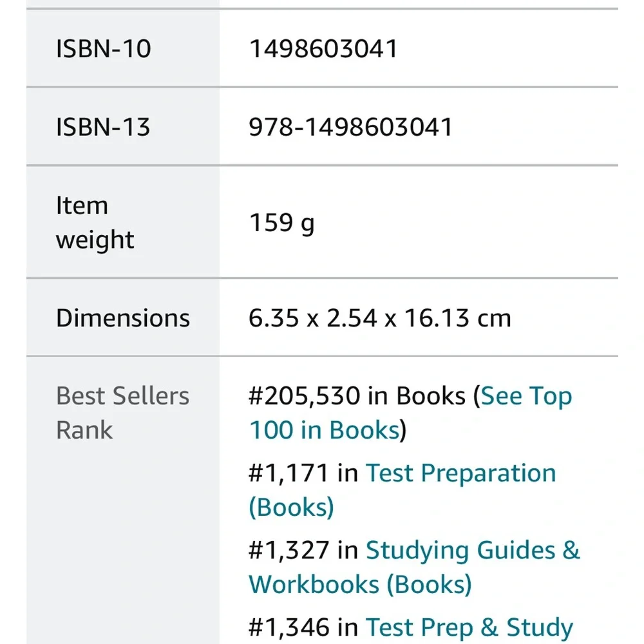Click the Dimensions row label
This screenshot has width=644, height=644.
[x=123, y=317]
